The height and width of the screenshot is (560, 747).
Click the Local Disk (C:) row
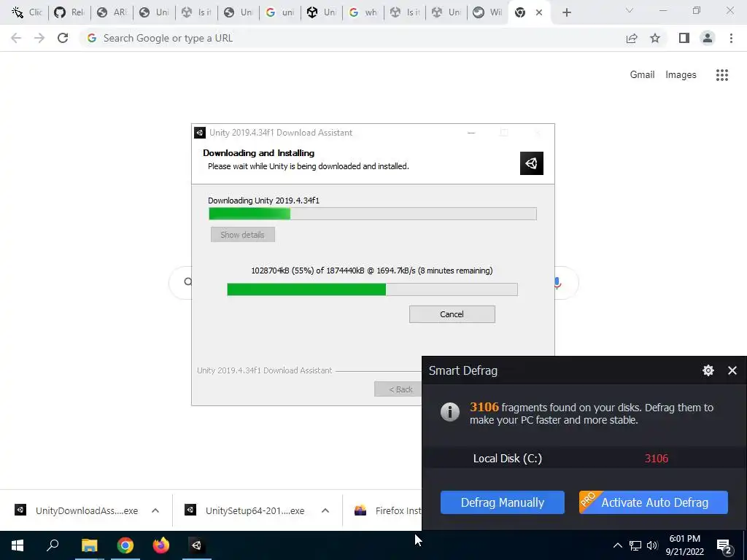point(584,459)
